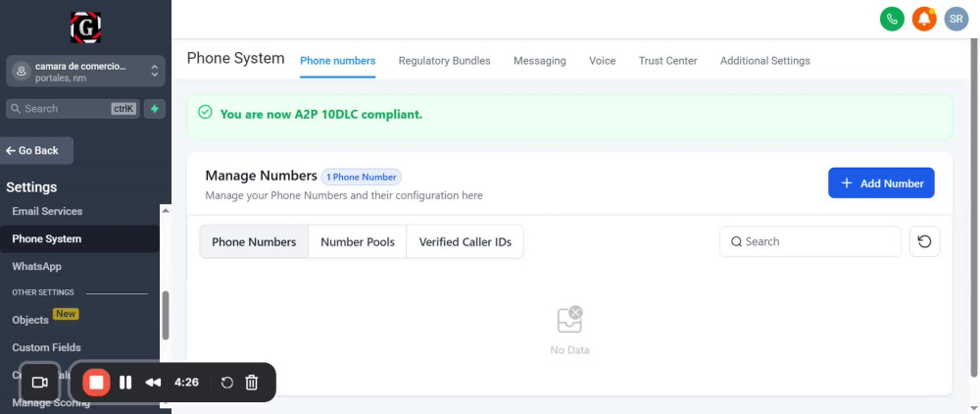Open Email Services settings

47,211
